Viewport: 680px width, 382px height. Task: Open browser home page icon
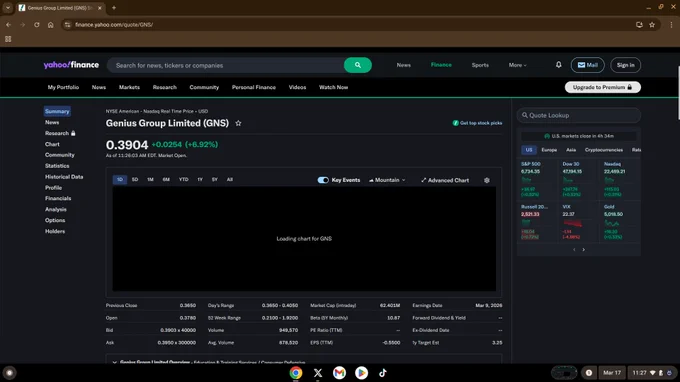click(x=50, y=25)
